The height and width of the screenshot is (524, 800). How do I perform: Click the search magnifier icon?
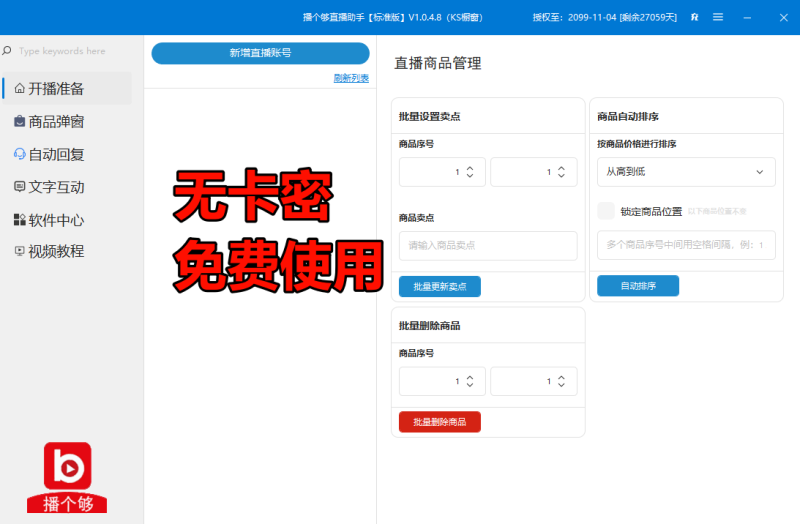[x=7, y=51]
